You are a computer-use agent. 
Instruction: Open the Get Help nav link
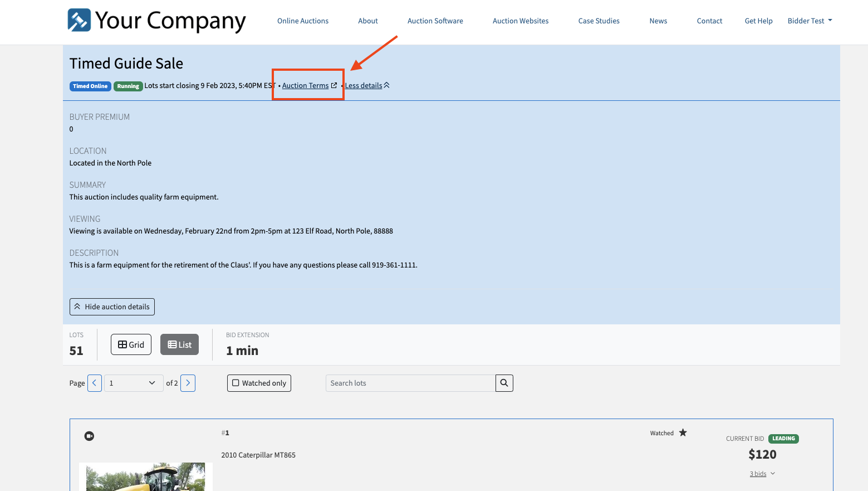pos(758,21)
